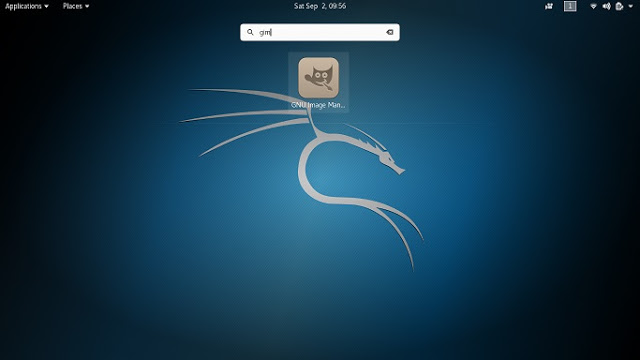
Task: Open the Applications menu
Action: pyautogui.click(x=27, y=6)
